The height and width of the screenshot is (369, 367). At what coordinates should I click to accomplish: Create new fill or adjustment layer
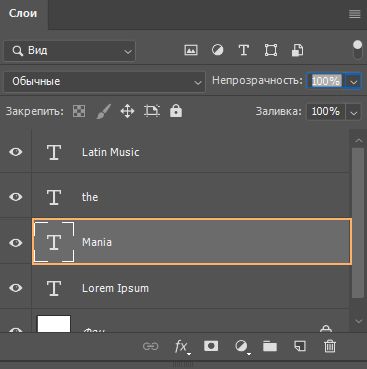pos(242,347)
